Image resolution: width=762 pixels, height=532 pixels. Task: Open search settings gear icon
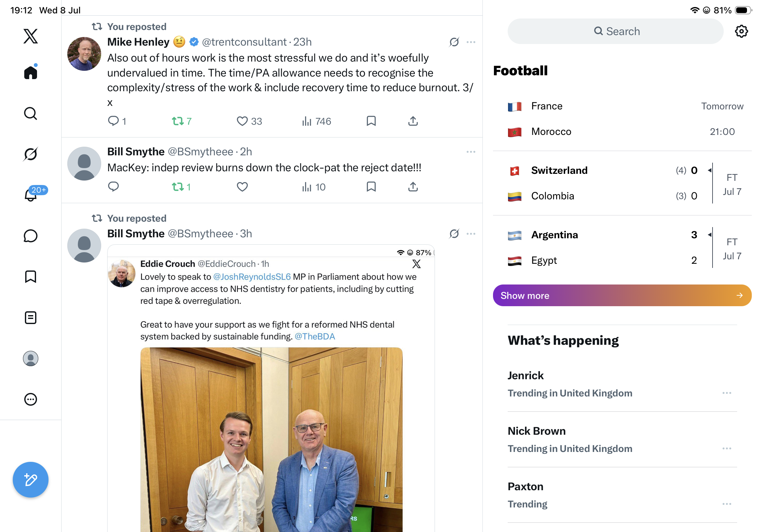pos(741,32)
